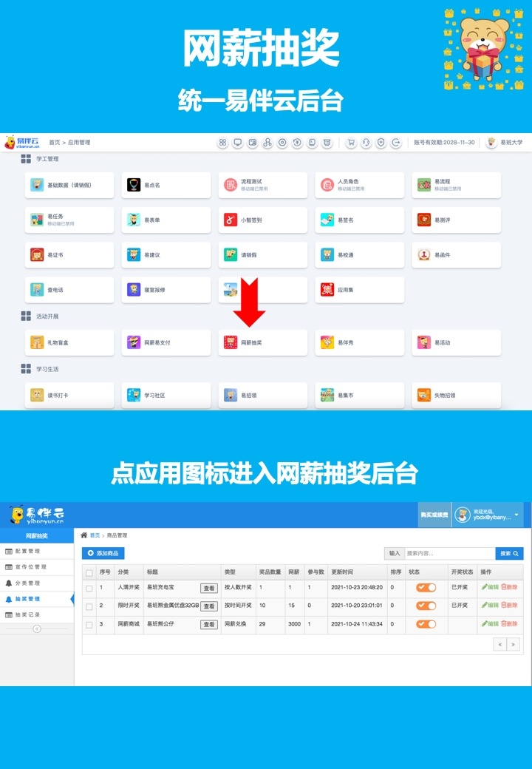Check the select-all checkbox in table header
Screen dimensions: 532x769
point(89,572)
